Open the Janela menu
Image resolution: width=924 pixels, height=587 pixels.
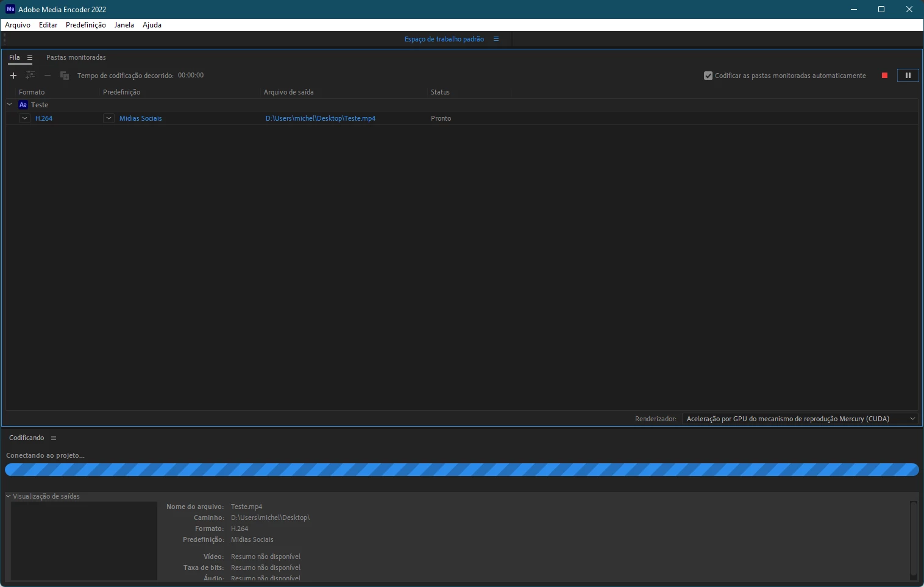coord(124,25)
